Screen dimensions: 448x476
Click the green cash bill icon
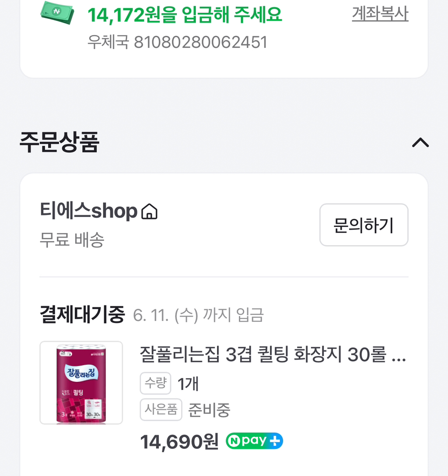click(x=57, y=12)
